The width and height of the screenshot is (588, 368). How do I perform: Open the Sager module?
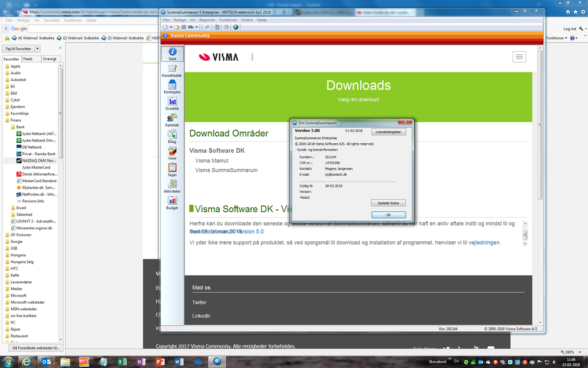(172, 170)
